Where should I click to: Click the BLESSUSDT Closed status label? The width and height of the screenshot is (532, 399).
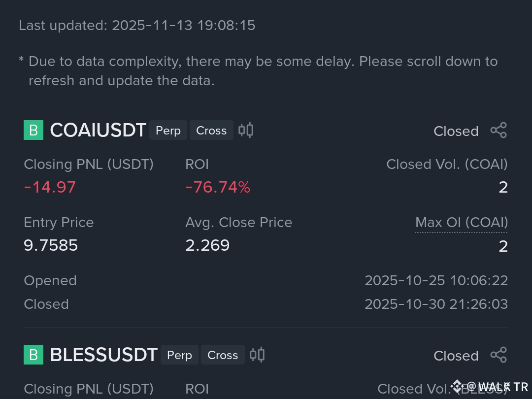coord(456,356)
